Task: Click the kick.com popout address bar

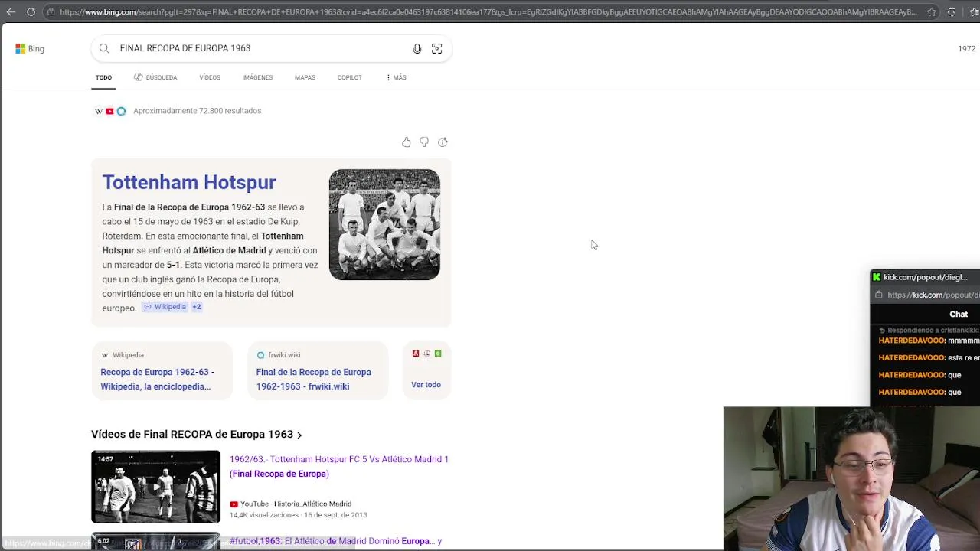Action: click(933, 295)
